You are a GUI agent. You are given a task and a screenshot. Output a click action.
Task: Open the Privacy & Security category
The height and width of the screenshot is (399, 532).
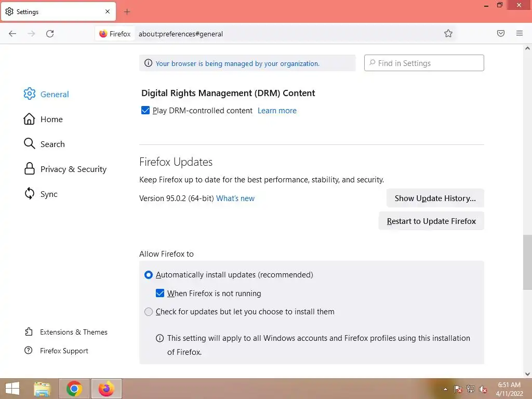coord(65,169)
